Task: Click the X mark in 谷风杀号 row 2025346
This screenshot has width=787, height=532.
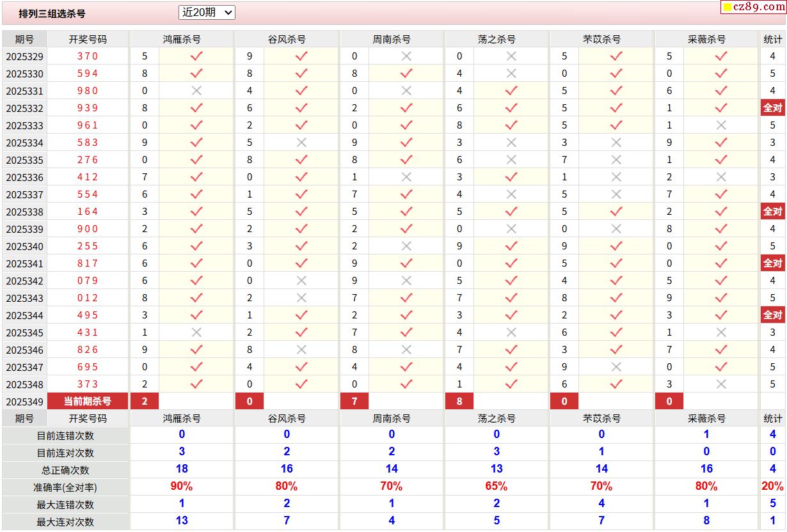Action: tap(301, 350)
